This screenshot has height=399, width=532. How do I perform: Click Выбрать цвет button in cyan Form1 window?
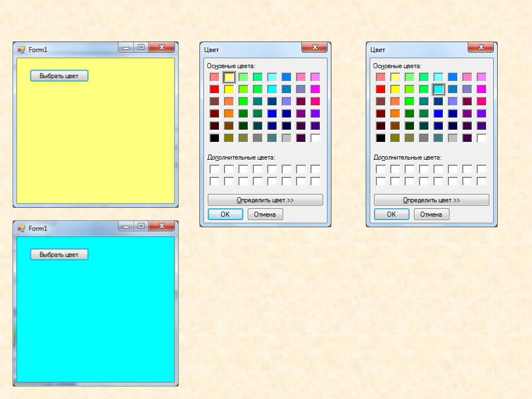pos(59,254)
